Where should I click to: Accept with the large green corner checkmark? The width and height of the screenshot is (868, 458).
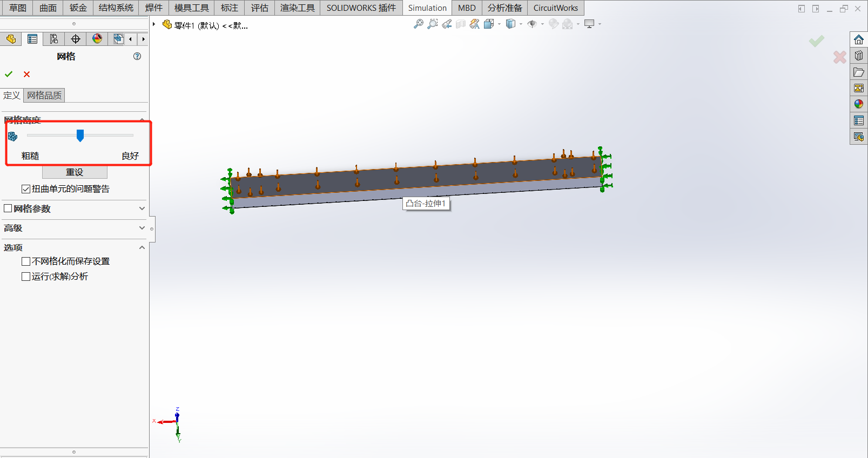point(816,41)
